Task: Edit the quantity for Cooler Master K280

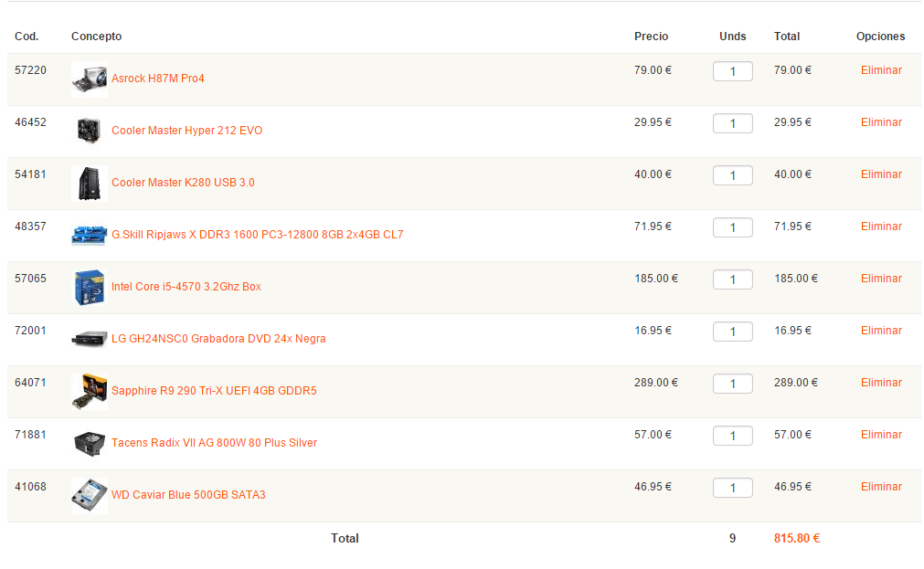Action: (x=732, y=175)
